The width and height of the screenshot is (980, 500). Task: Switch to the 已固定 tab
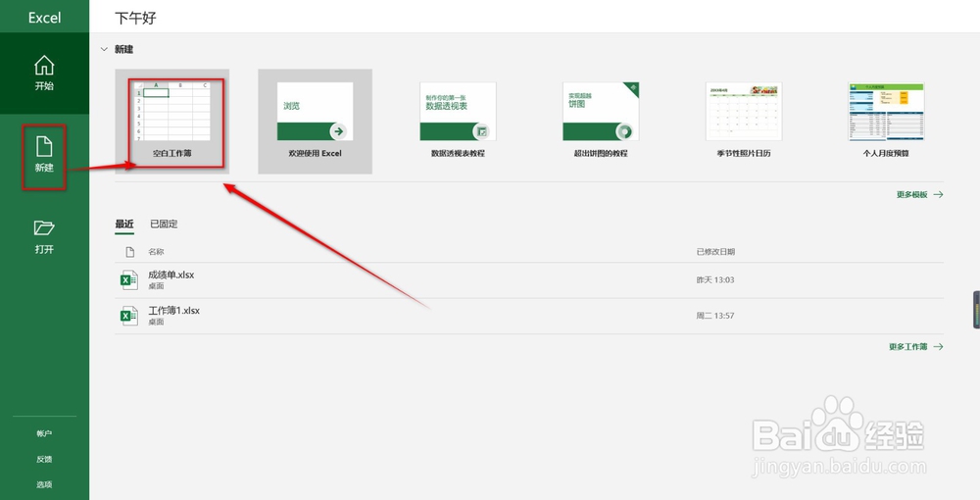164,224
